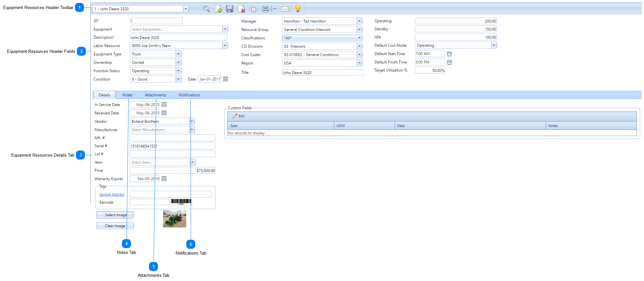Click the ID input field
This screenshot has width=644, height=281.
tap(156, 21)
